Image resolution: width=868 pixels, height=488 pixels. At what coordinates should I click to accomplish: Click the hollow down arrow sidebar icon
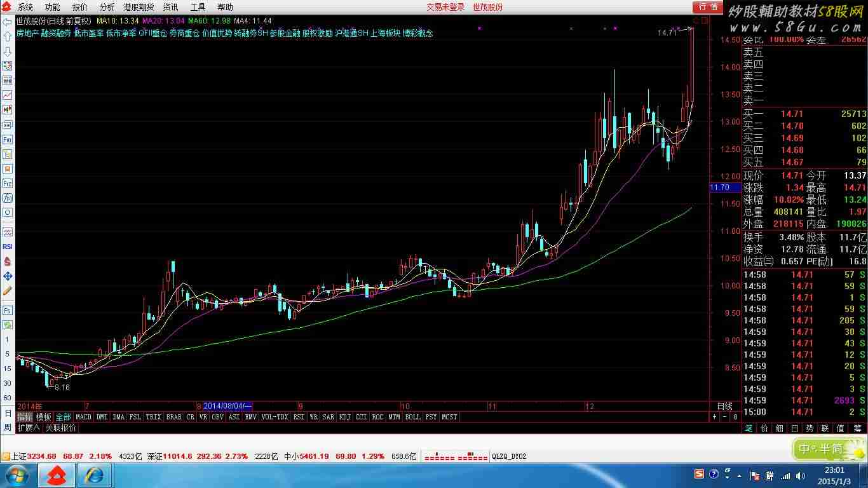point(8,51)
